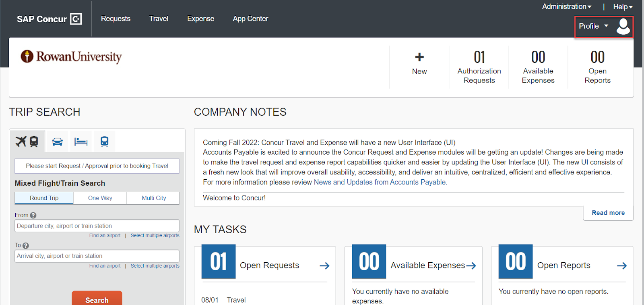Viewport: 644px width, 305px height.
Task: Click the From field help question icon
Action: coord(33,216)
